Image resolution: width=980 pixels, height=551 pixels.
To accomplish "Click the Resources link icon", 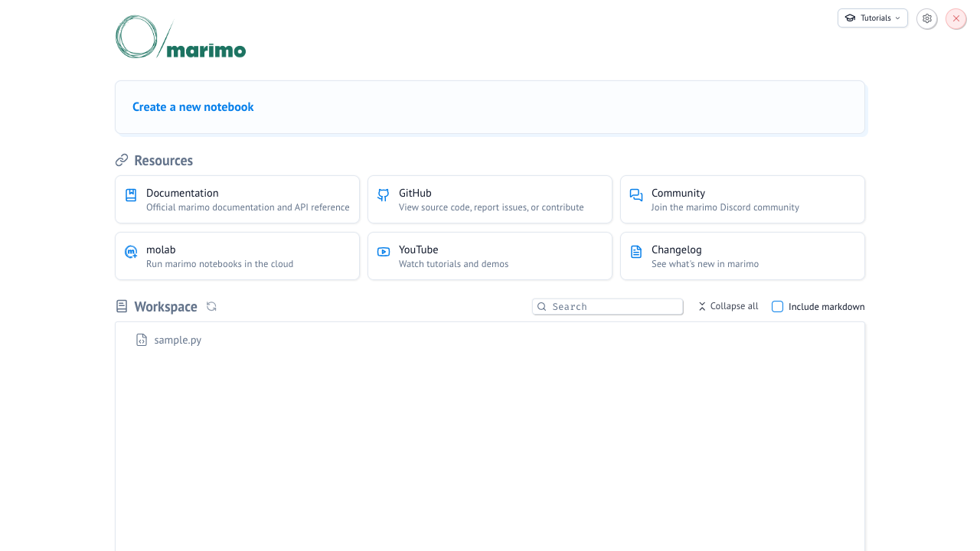I will (122, 160).
